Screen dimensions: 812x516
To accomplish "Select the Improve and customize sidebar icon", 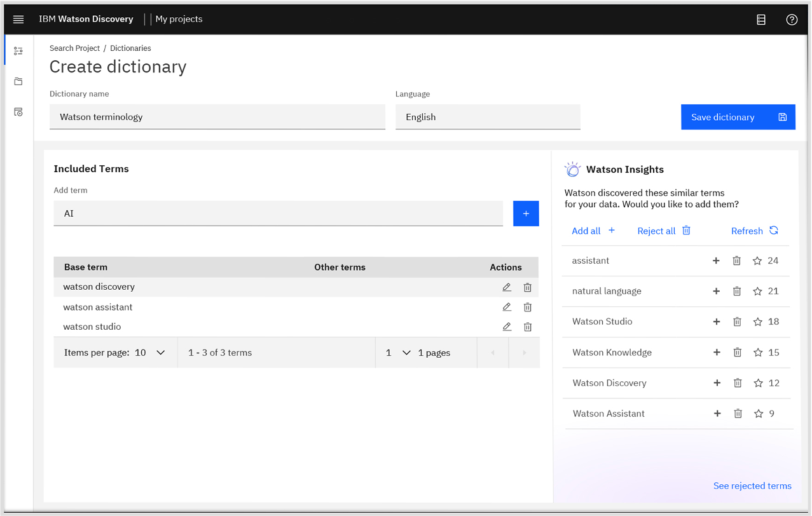I will point(18,49).
